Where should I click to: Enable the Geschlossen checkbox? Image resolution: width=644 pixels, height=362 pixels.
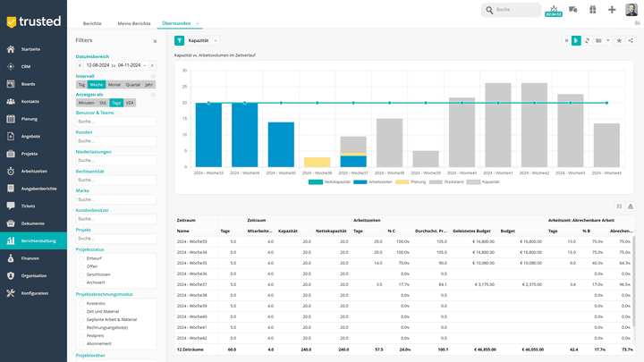[80, 274]
